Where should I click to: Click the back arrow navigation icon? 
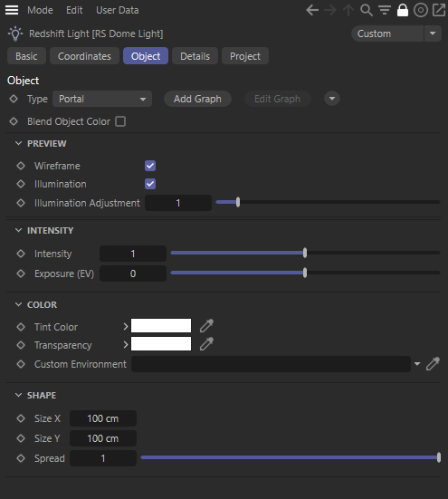[312, 10]
